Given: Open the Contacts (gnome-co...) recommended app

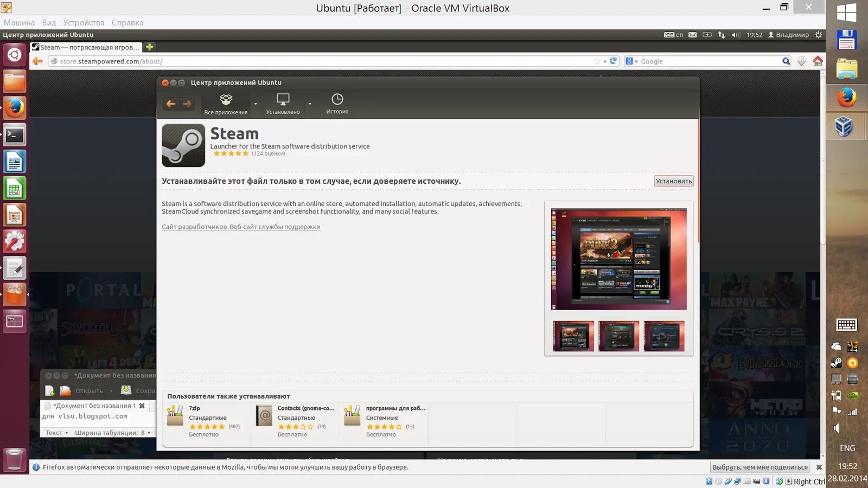Looking at the screenshot, I should coord(296,421).
